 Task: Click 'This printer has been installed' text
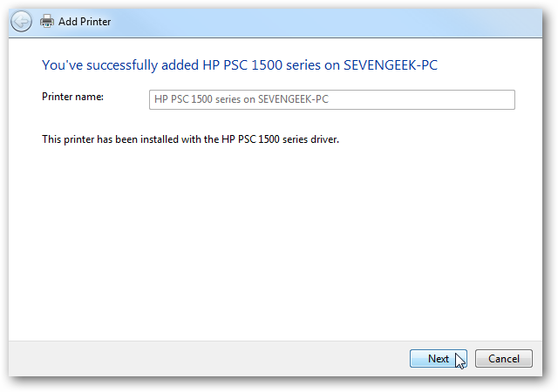(x=111, y=139)
